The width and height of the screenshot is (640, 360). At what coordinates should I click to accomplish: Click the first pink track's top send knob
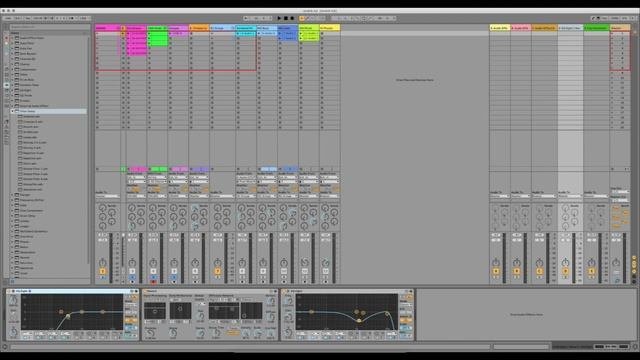click(x=102, y=208)
